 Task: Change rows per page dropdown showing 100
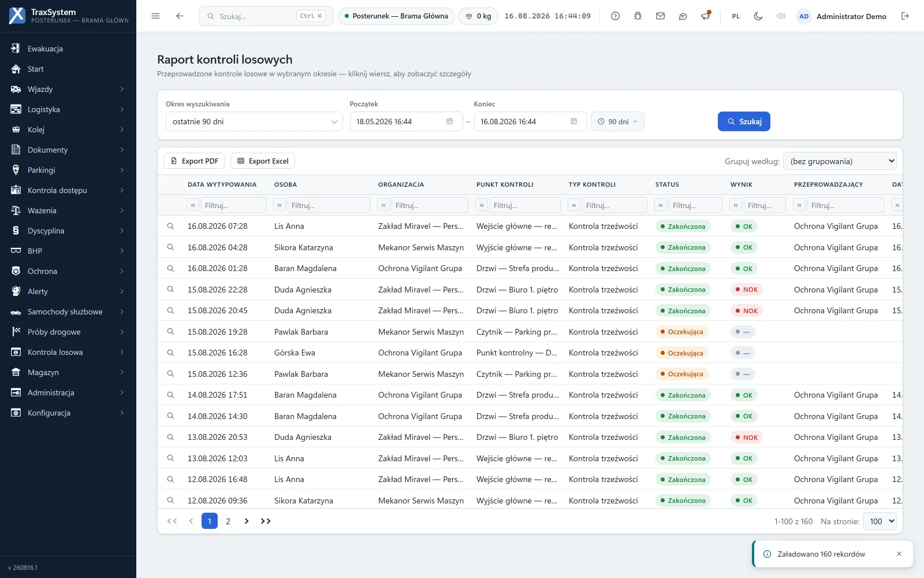(880, 521)
